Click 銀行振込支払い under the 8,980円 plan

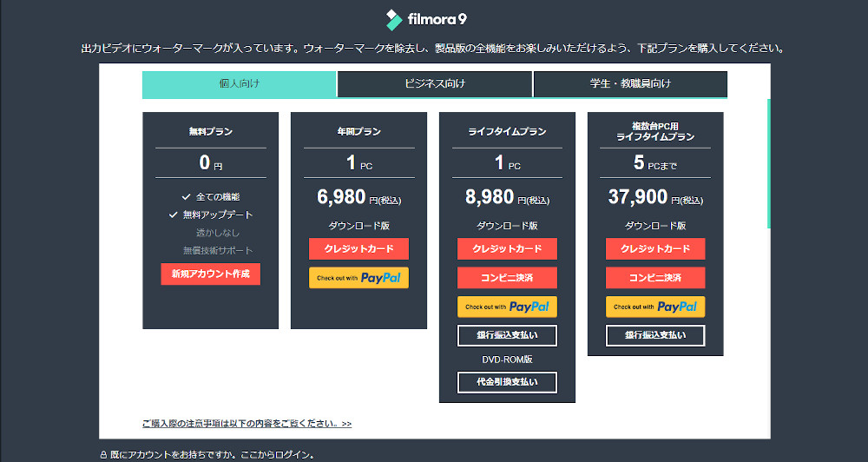[x=507, y=335]
